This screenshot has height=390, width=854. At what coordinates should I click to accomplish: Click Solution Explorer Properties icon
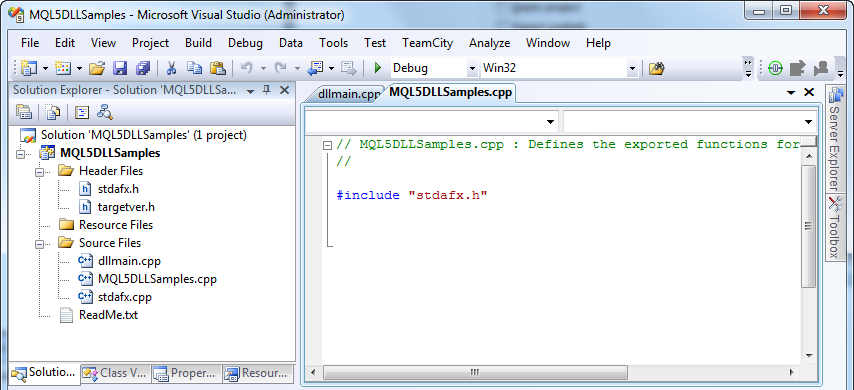coord(24,112)
